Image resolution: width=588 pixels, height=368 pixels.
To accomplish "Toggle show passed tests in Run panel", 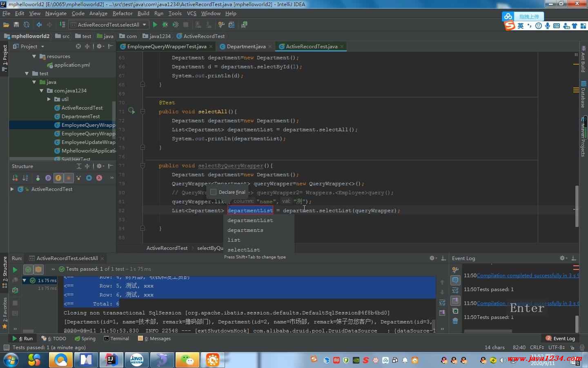I will [28, 269].
